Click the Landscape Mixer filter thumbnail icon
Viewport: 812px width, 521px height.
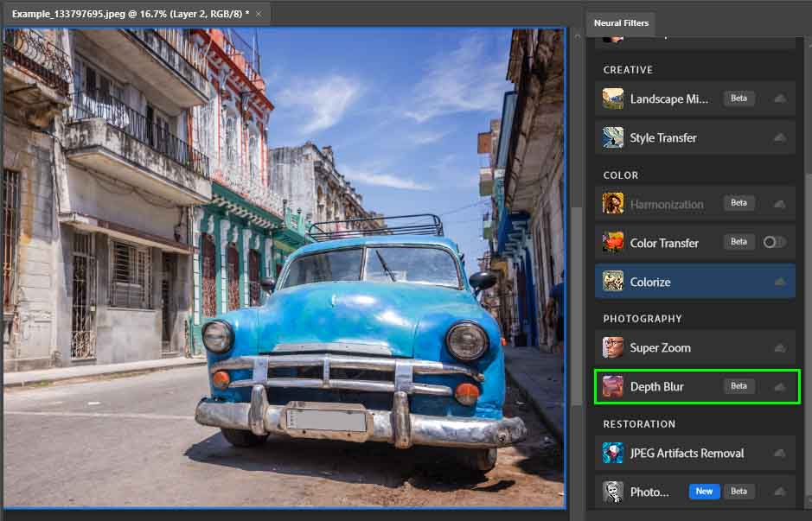(x=612, y=98)
